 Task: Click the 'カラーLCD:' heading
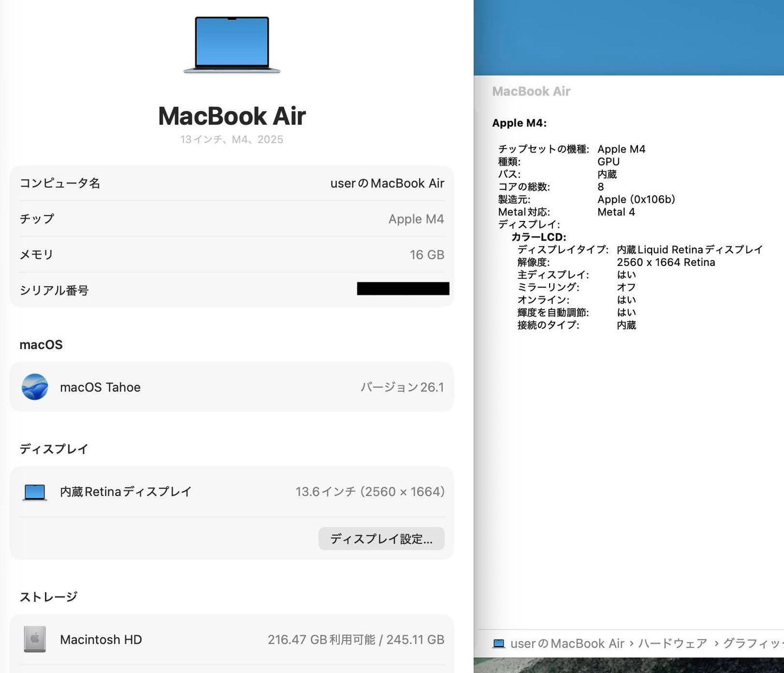(539, 237)
